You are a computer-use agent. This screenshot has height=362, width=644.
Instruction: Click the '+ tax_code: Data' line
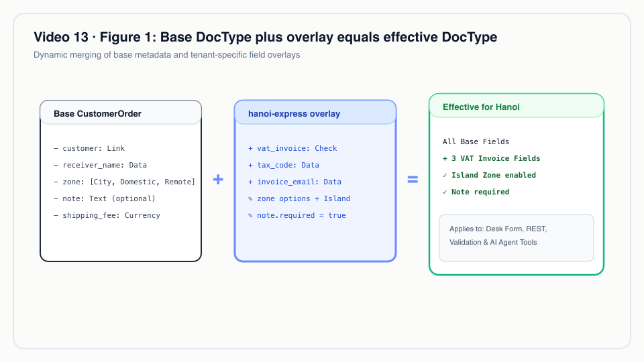283,165
